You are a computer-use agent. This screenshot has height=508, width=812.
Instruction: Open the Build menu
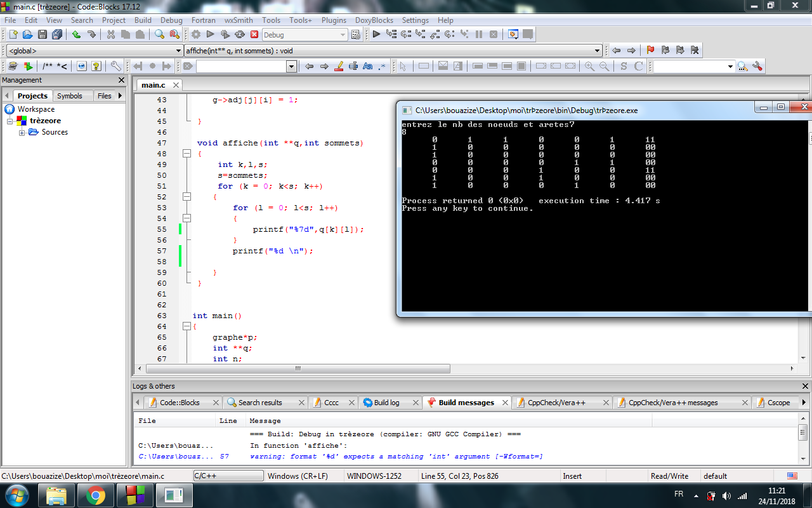[x=143, y=20]
